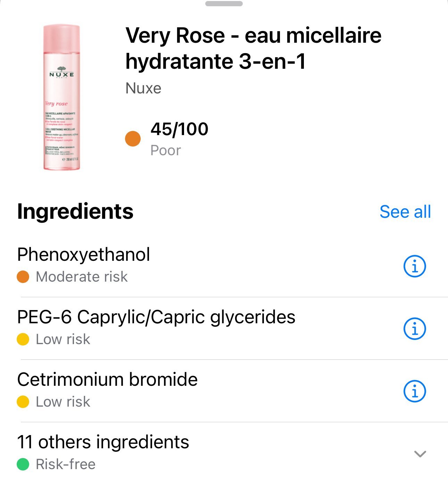Tap See all ingredients link

(x=405, y=212)
